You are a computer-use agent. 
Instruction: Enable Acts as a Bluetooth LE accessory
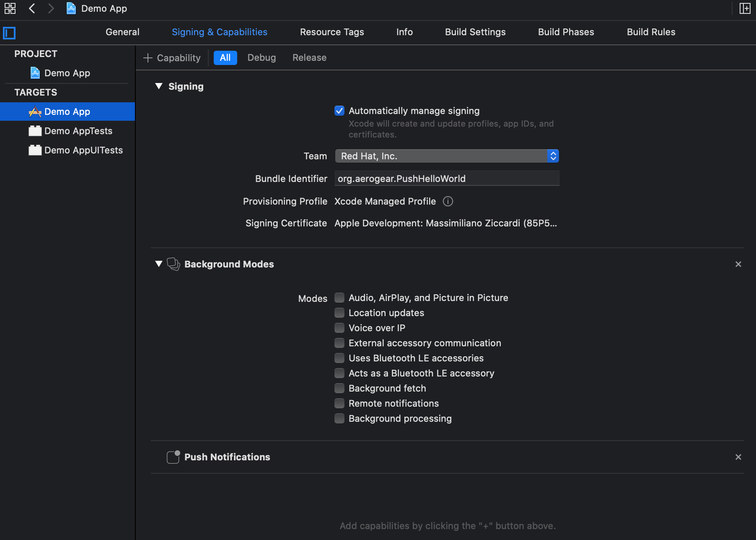[x=339, y=373]
